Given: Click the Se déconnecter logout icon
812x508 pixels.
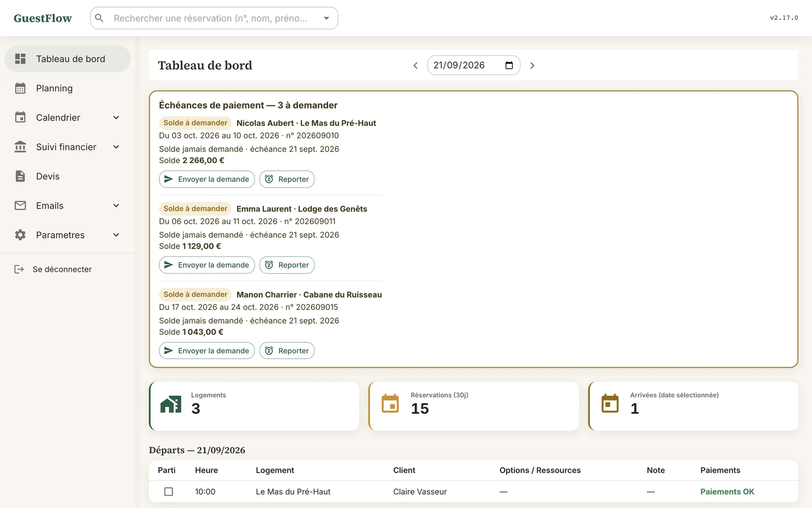Looking at the screenshot, I should [19, 269].
